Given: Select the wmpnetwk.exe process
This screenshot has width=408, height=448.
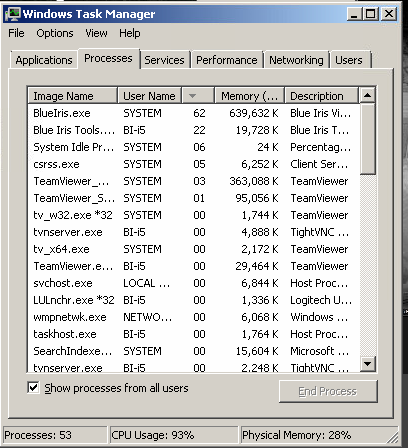Looking at the screenshot, I should (x=194, y=317).
